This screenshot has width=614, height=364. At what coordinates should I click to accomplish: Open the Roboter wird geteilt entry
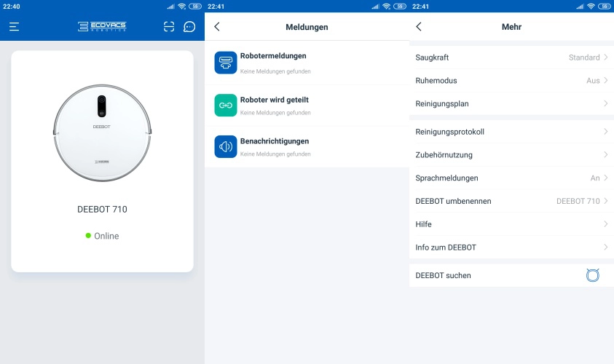[307, 106]
